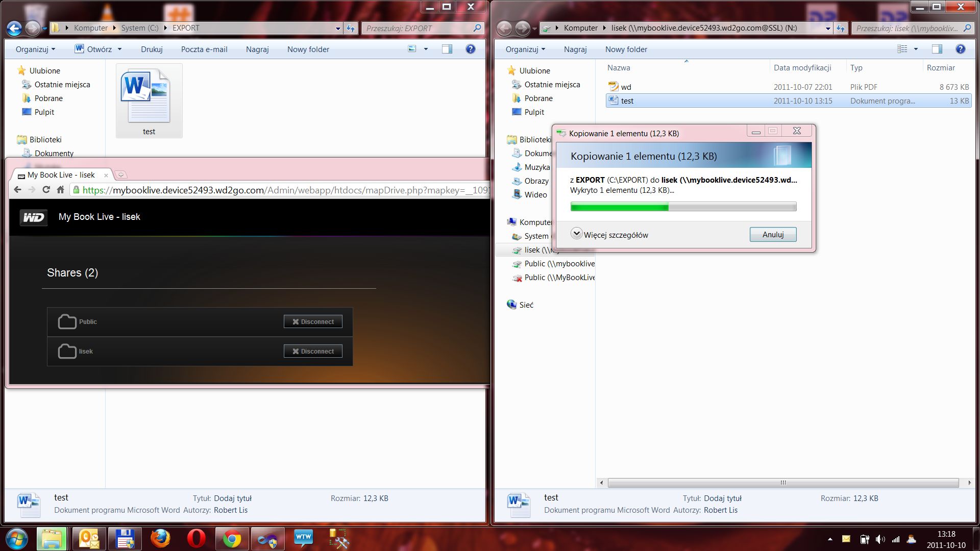Open the Organizuj dropdown in the left window
Image resolution: width=980 pixels, height=551 pixels.
click(x=35, y=49)
